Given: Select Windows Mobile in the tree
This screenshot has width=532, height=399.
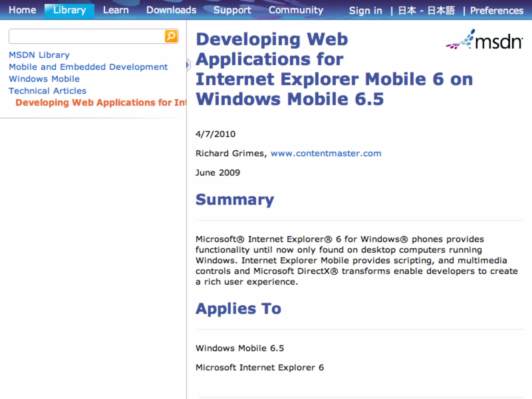Looking at the screenshot, I should click(44, 79).
